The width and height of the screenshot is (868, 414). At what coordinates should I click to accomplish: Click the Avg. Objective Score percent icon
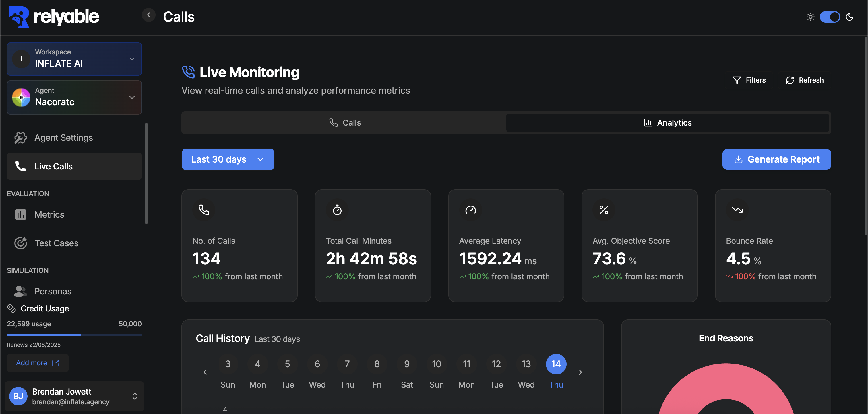(604, 210)
